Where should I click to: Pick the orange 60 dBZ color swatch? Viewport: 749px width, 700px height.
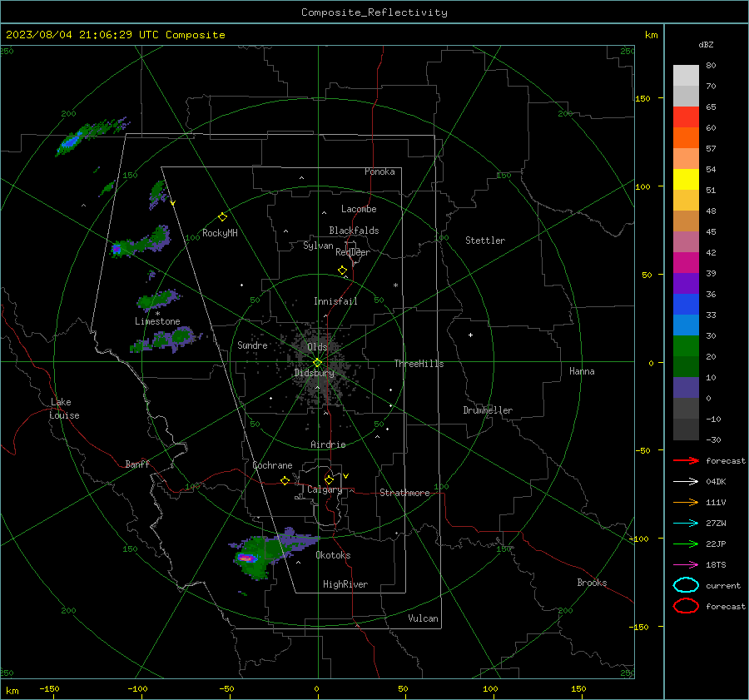tap(686, 138)
